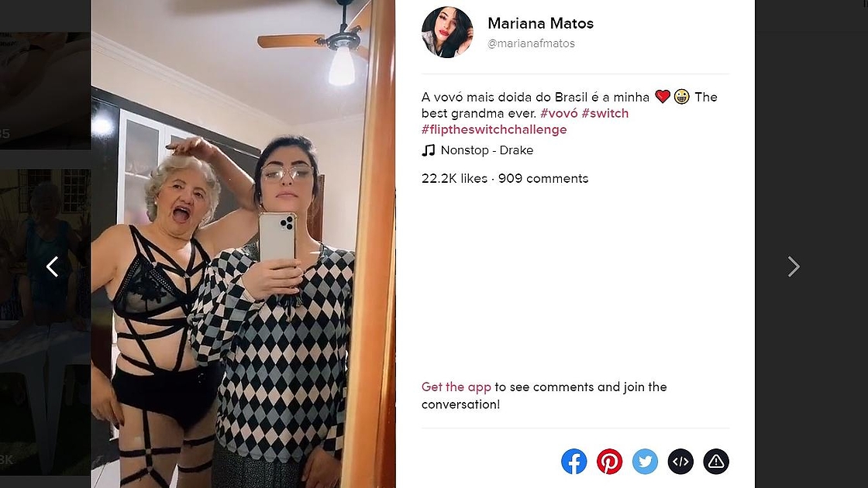
Task: Go to the next video arrow
Action: coord(794,266)
